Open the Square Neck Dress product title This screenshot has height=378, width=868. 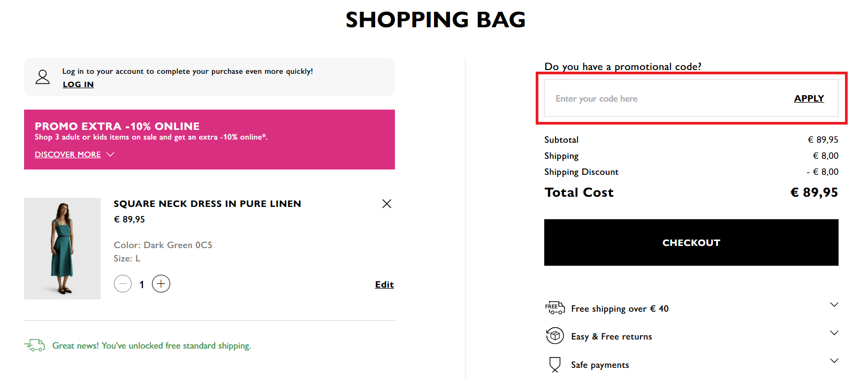[x=207, y=204]
